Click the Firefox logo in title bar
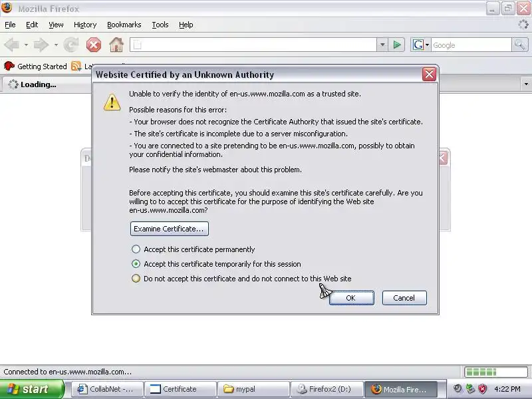 [7, 8]
